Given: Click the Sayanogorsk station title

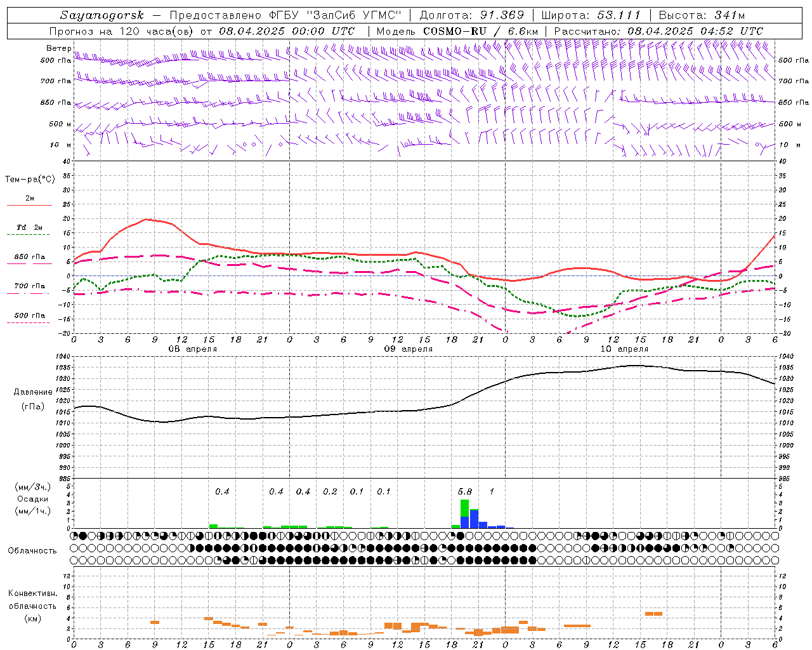Looking at the screenshot, I should pos(102,15).
